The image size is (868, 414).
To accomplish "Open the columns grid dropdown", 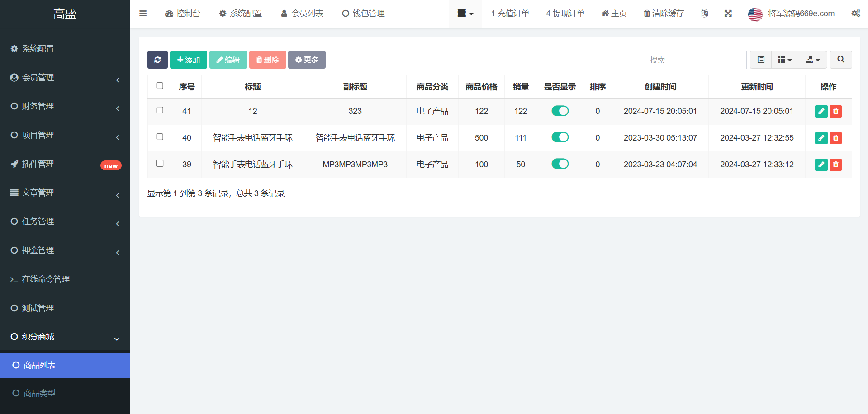I will coord(785,60).
